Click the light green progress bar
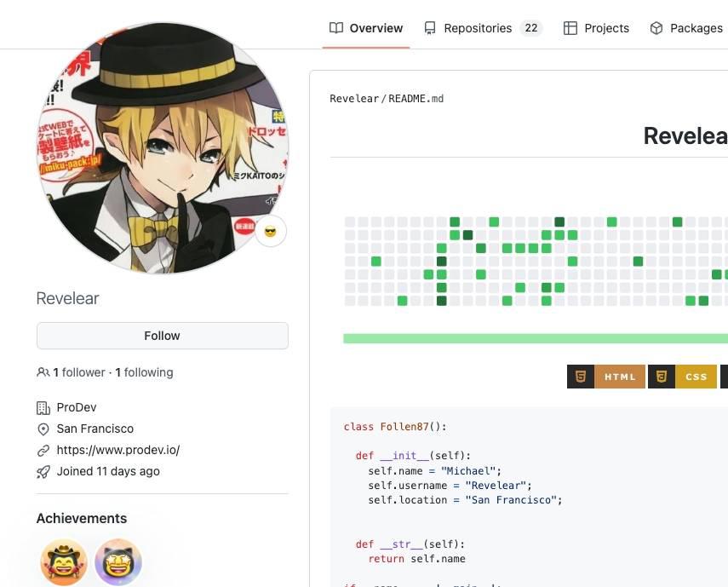The height and width of the screenshot is (587, 728). pos(536,338)
